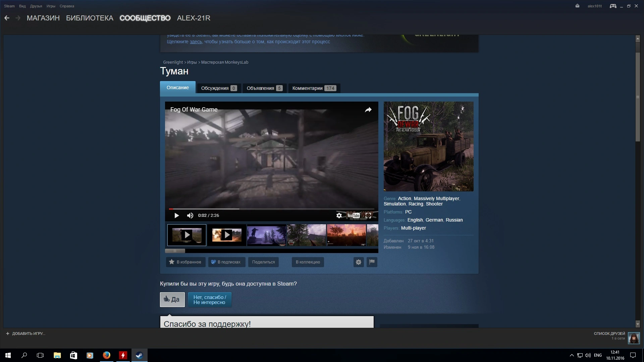Screen dimensions: 644x362
Task: Click Поделиться button
Action: (x=264, y=262)
